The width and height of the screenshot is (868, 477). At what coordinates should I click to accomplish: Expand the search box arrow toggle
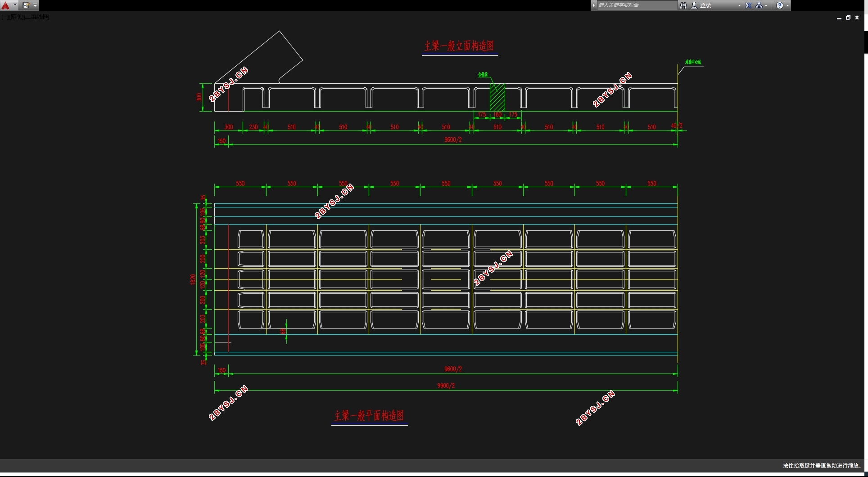(594, 5)
